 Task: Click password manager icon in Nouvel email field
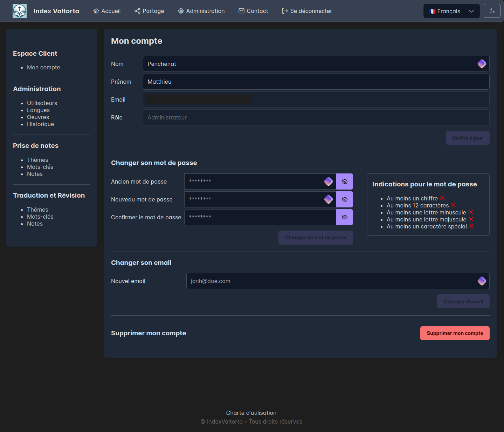pos(482,281)
